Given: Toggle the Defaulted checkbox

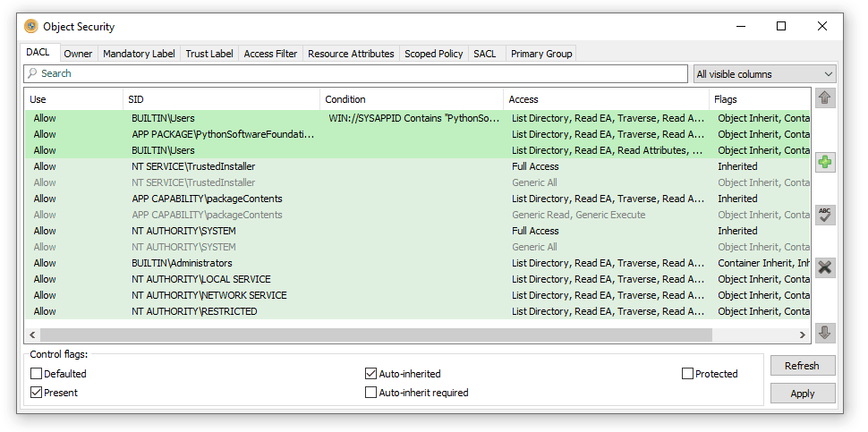Looking at the screenshot, I should coord(36,373).
